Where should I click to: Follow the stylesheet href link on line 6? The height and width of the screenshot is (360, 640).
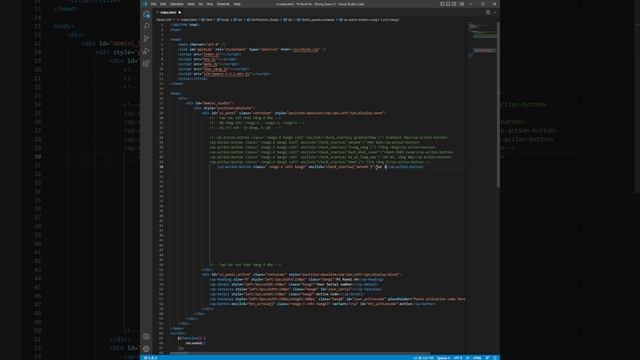click(306, 49)
